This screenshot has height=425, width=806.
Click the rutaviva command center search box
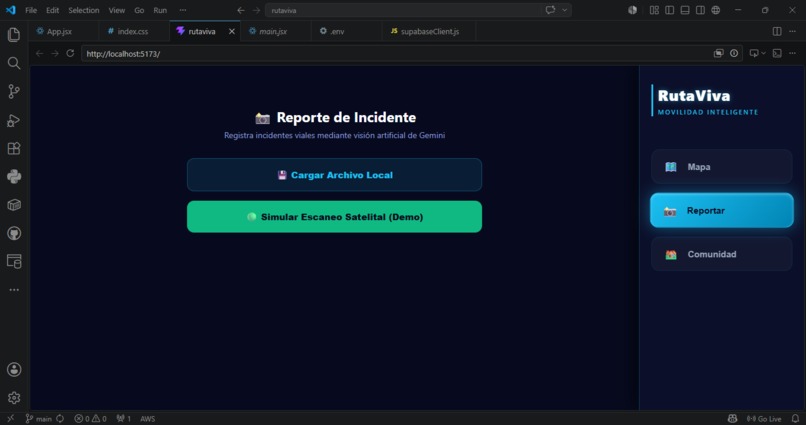coord(418,10)
